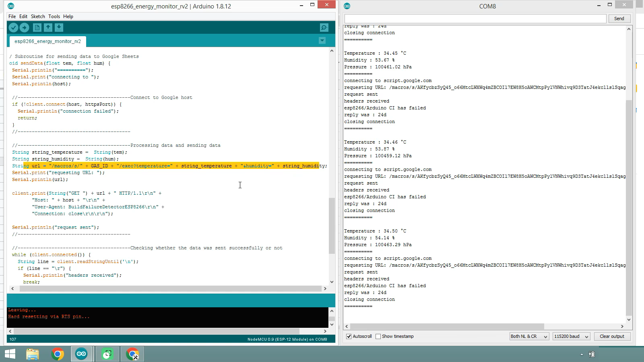Click the Clear output button
The height and width of the screenshot is (362, 644).
612,336
